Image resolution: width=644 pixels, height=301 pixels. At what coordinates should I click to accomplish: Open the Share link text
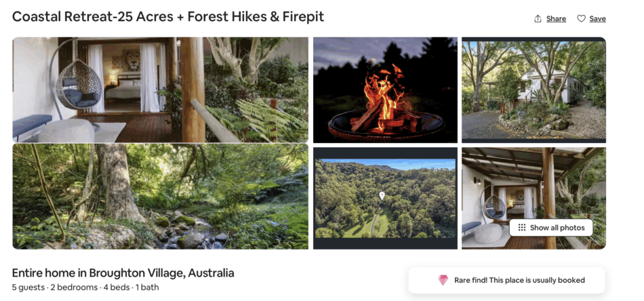click(x=556, y=19)
